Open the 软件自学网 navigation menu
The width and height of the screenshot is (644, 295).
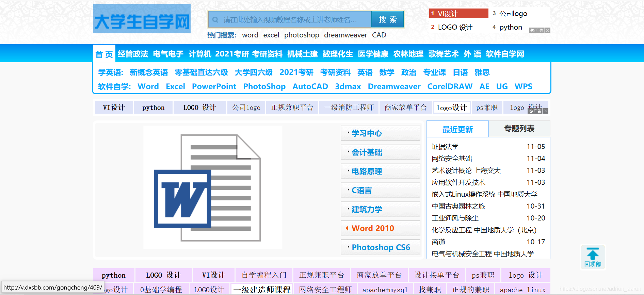505,54
